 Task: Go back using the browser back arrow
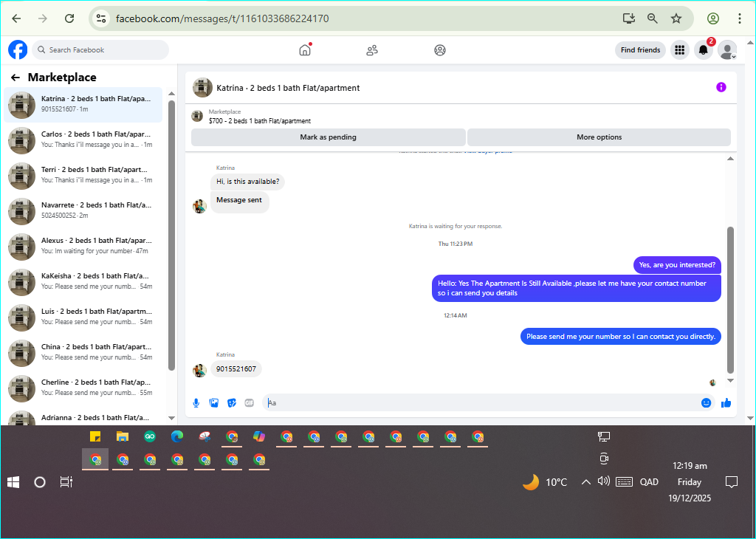tap(16, 18)
